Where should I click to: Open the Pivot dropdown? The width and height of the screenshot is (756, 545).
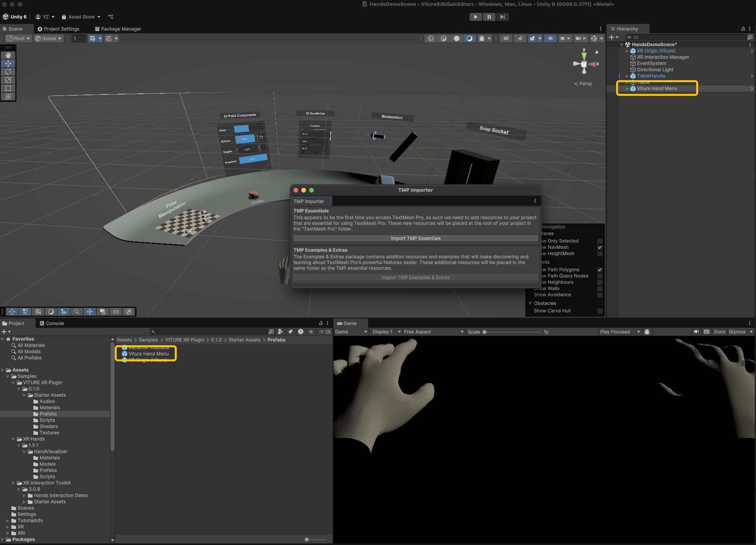click(x=18, y=38)
